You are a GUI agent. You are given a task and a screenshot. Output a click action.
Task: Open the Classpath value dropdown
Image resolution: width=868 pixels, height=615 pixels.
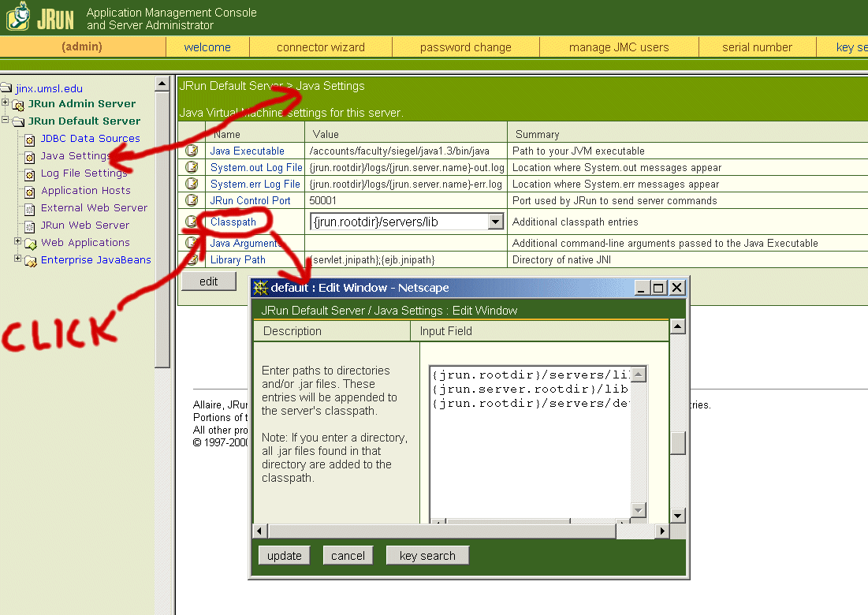pos(495,222)
